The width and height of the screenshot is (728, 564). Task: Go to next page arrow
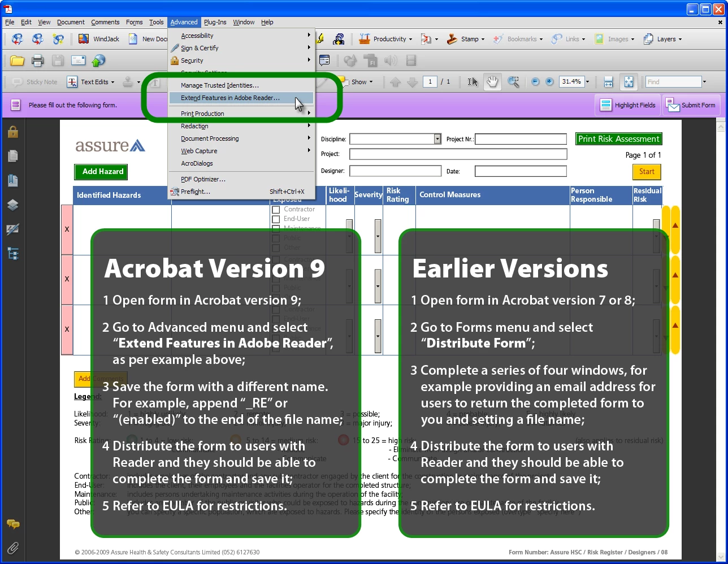(412, 82)
